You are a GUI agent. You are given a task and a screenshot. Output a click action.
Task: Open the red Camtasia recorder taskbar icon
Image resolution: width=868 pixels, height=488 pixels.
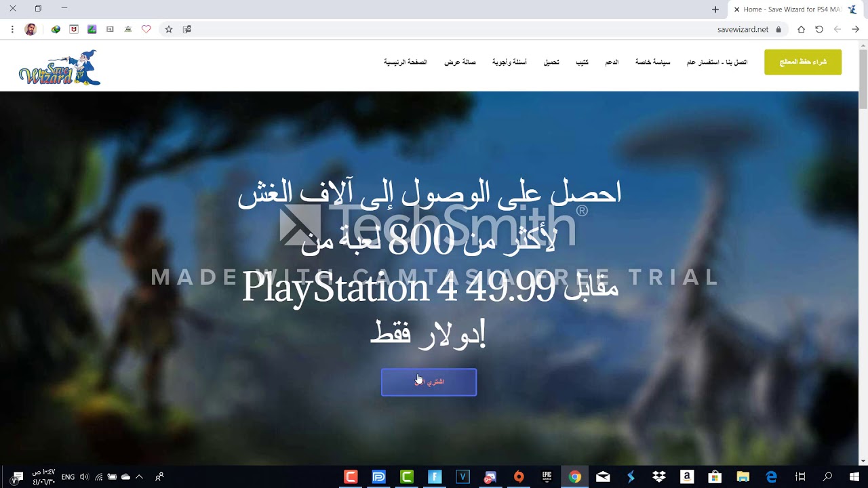(351, 477)
